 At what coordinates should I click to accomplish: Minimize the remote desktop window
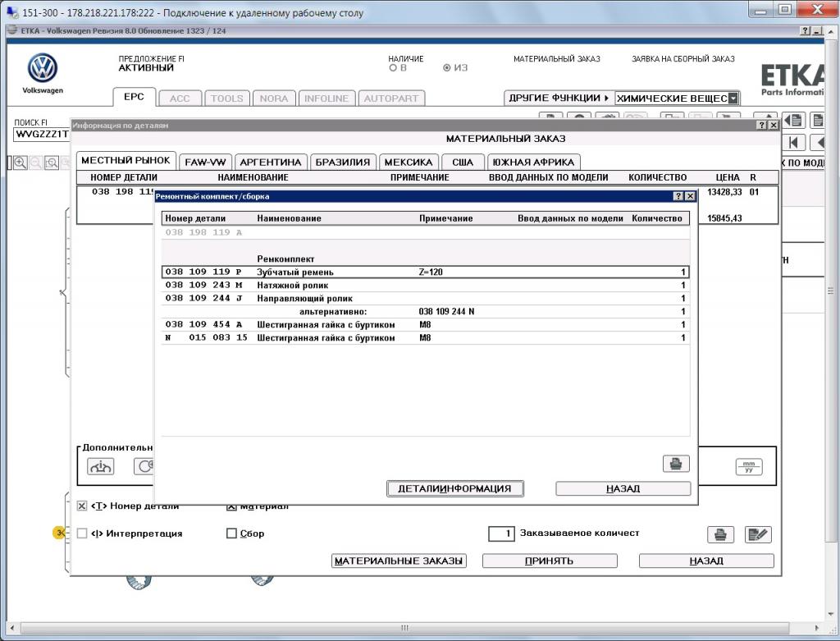coord(760,9)
